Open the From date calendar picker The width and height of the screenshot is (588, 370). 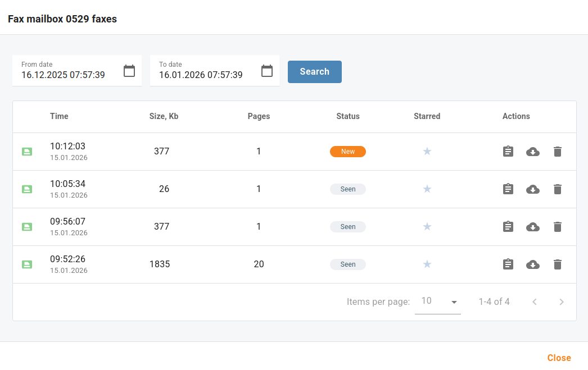tap(129, 71)
